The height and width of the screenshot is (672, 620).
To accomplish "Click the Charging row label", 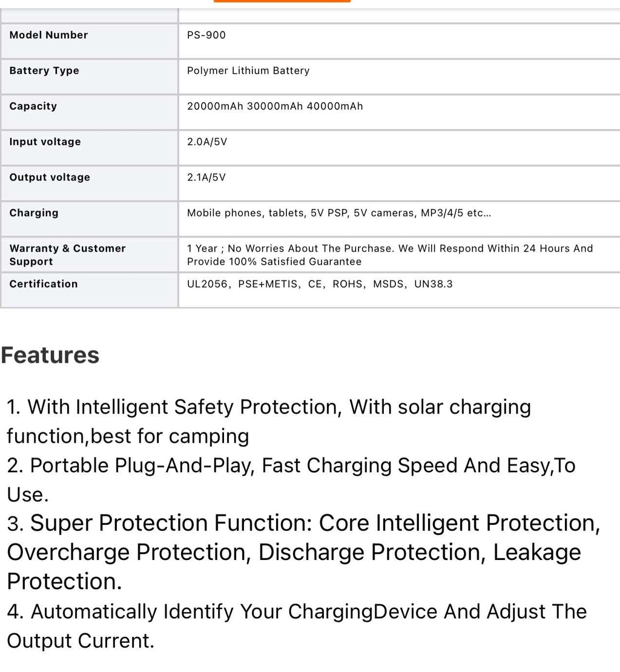I will (34, 213).
